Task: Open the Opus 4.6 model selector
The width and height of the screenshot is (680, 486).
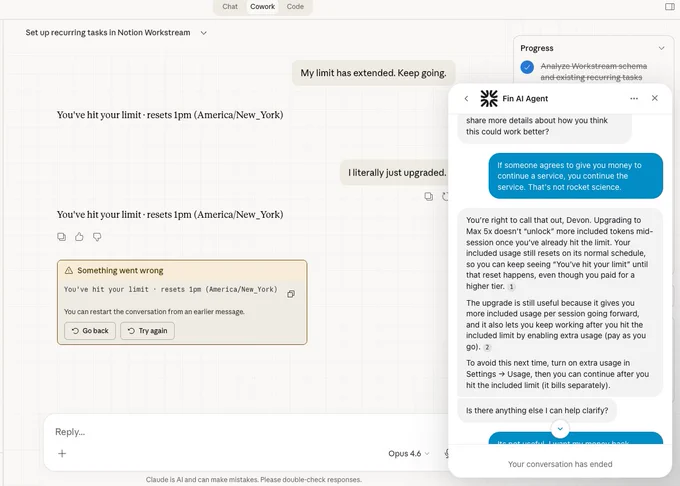Action: click(409, 453)
